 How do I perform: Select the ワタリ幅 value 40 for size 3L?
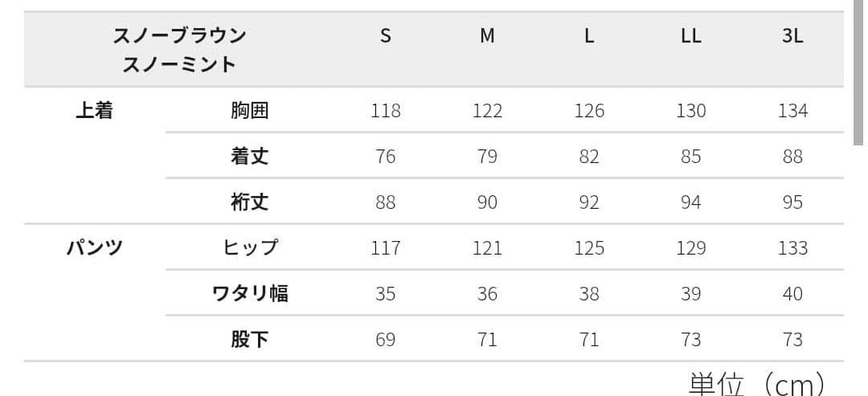792,293
